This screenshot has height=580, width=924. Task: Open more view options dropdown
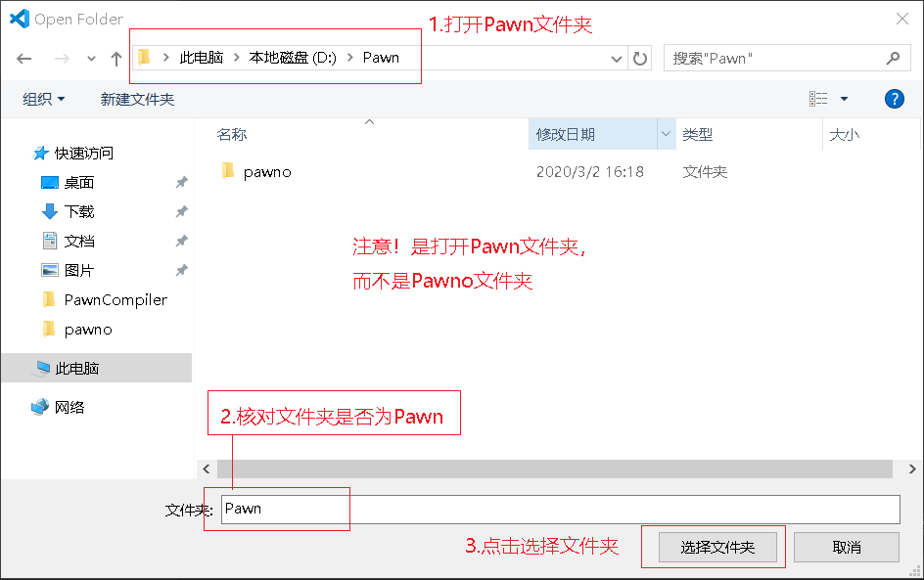844,99
